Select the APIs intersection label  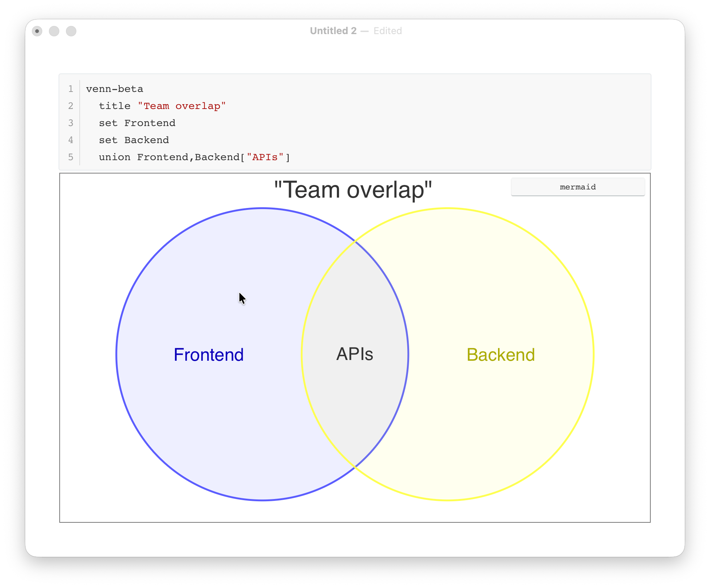coord(355,354)
